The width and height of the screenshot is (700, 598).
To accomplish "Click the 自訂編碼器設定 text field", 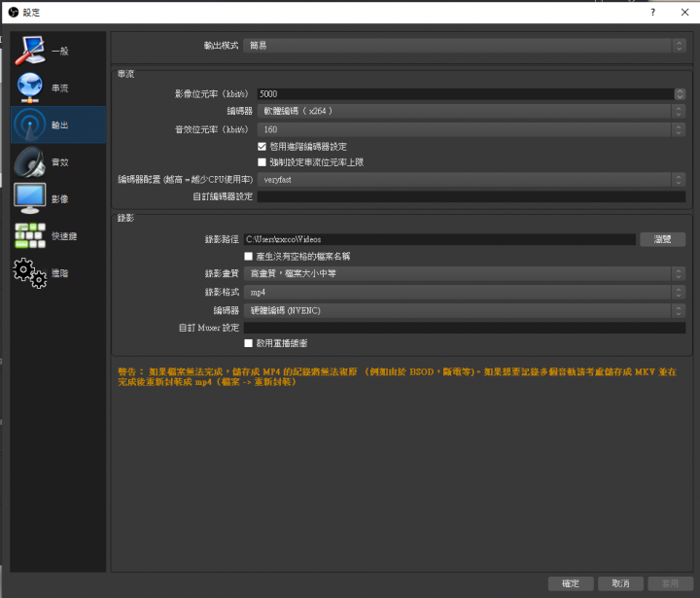I will [x=472, y=196].
